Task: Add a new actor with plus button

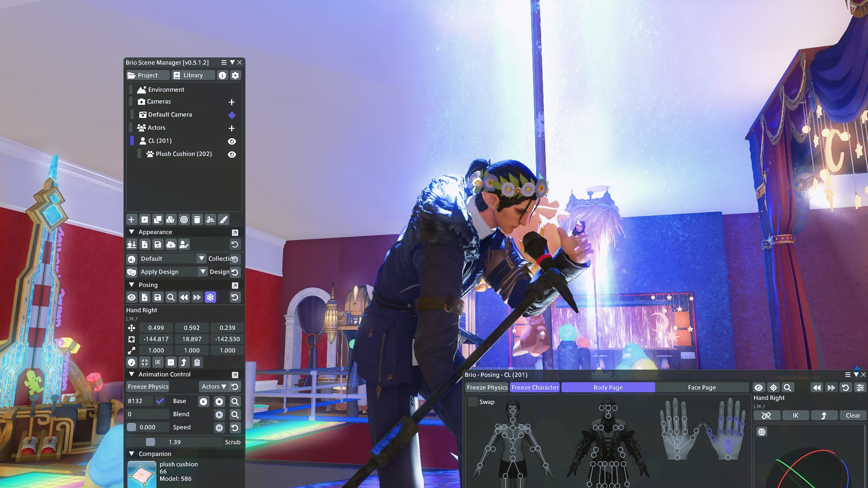Action: click(x=231, y=128)
